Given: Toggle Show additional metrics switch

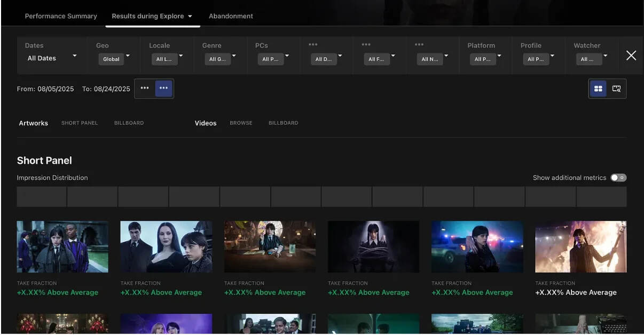Looking at the screenshot, I should (x=618, y=178).
